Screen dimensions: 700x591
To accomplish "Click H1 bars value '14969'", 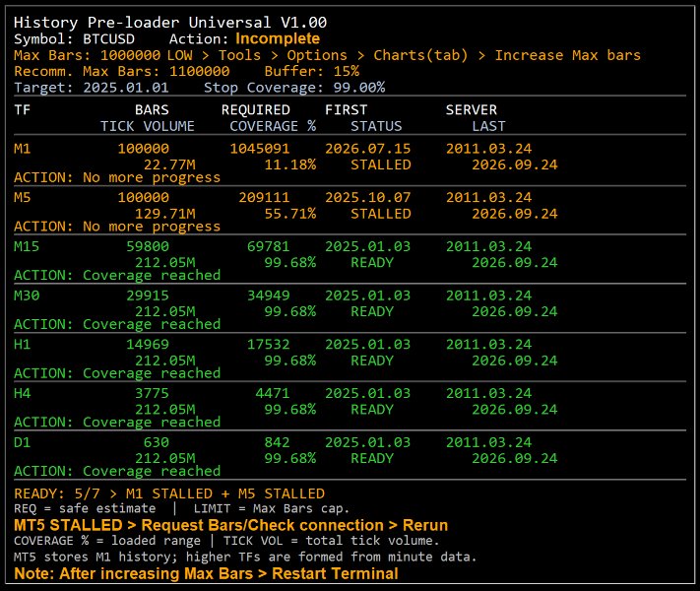I will coord(148,345).
